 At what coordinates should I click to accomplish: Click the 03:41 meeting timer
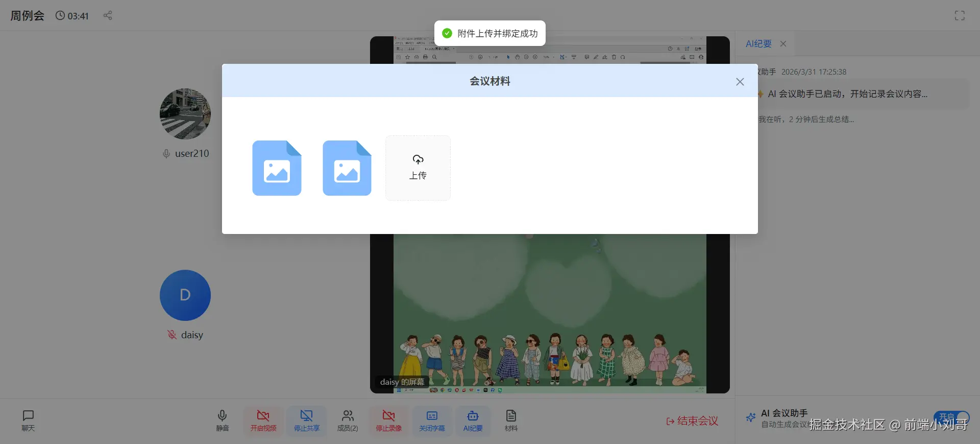(72, 16)
